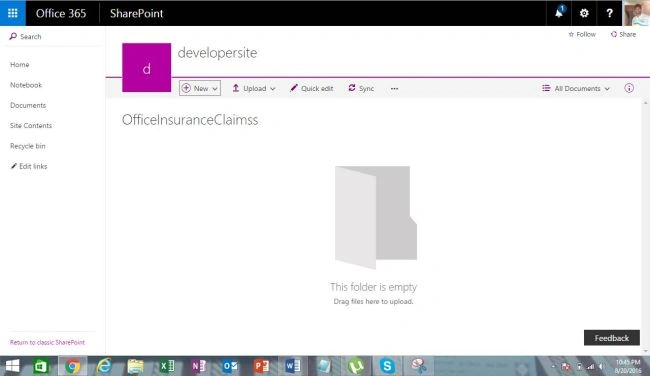Click the SharePoint header link
650x376 pixels.
(136, 13)
